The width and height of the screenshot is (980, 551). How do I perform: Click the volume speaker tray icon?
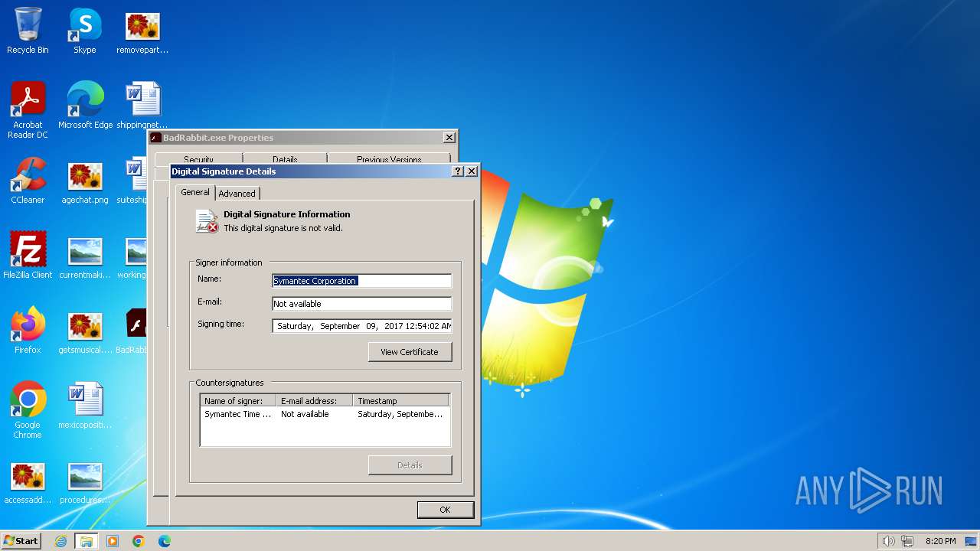[888, 541]
